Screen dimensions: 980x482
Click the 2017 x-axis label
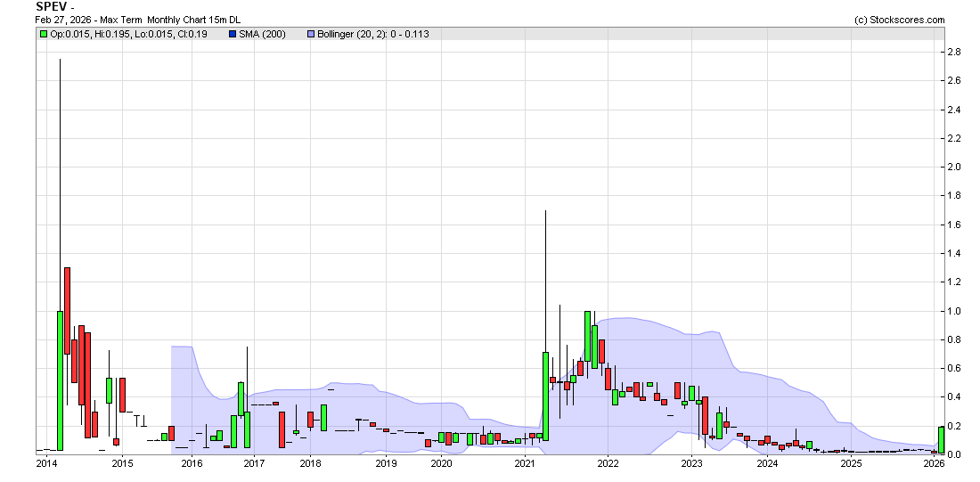(x=253, y=463)
